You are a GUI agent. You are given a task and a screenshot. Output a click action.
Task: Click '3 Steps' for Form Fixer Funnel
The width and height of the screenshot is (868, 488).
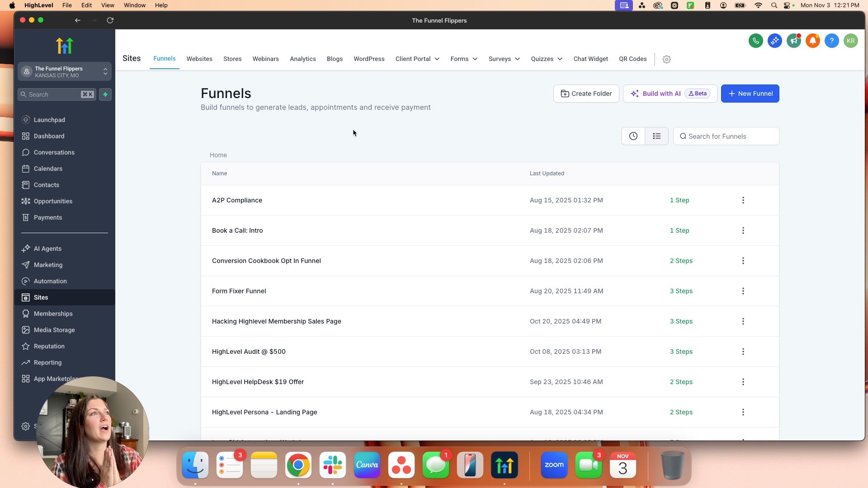coord(681,291)
